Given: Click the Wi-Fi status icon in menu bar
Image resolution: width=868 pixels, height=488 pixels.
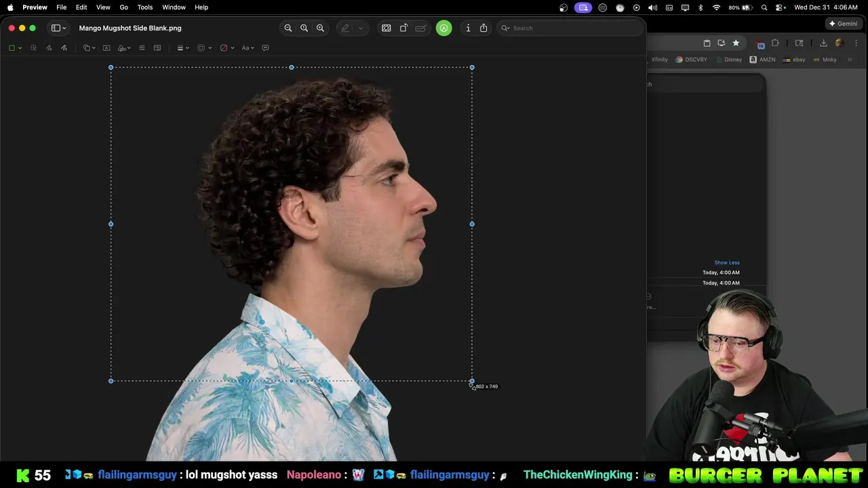Looking at the screenshot, I should click(717, 7).
